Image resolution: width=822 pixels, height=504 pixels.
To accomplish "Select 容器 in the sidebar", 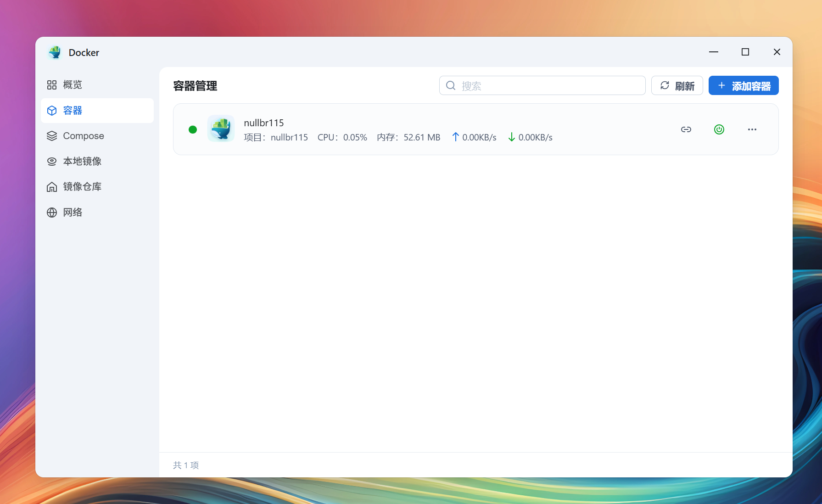I will [72, 111].
